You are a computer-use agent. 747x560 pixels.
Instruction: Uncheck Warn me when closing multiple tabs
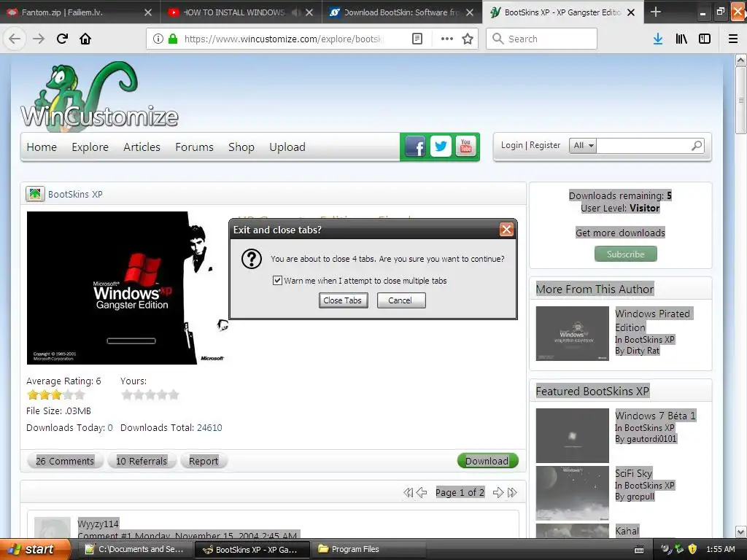277,281
